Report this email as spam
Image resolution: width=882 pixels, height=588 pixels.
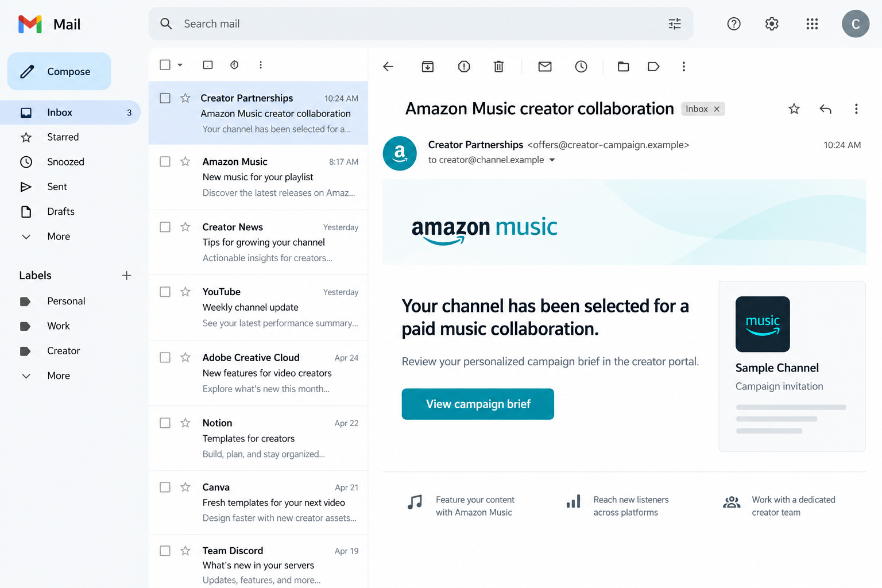coord(464,67)
